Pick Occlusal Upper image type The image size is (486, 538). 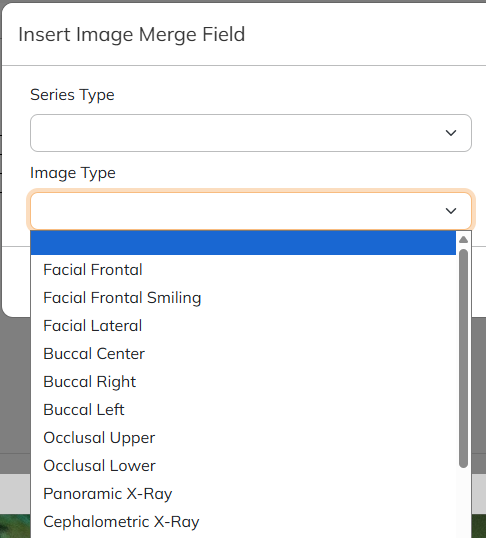coord(243,438)
